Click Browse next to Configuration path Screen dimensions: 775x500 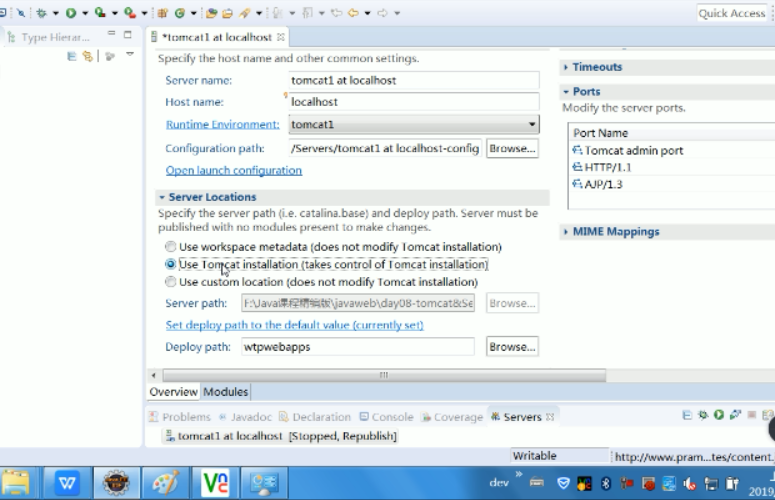pos(512,148)
